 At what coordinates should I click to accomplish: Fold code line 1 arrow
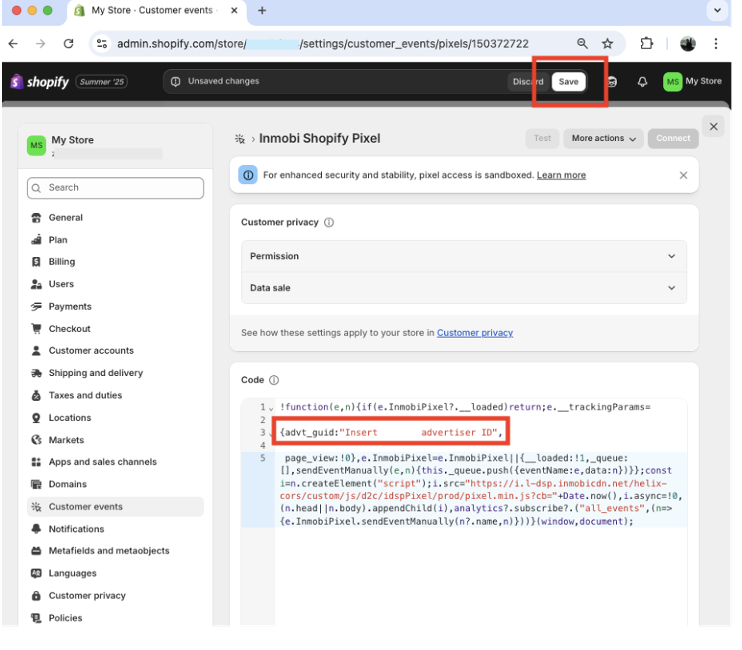click(271, 408)
